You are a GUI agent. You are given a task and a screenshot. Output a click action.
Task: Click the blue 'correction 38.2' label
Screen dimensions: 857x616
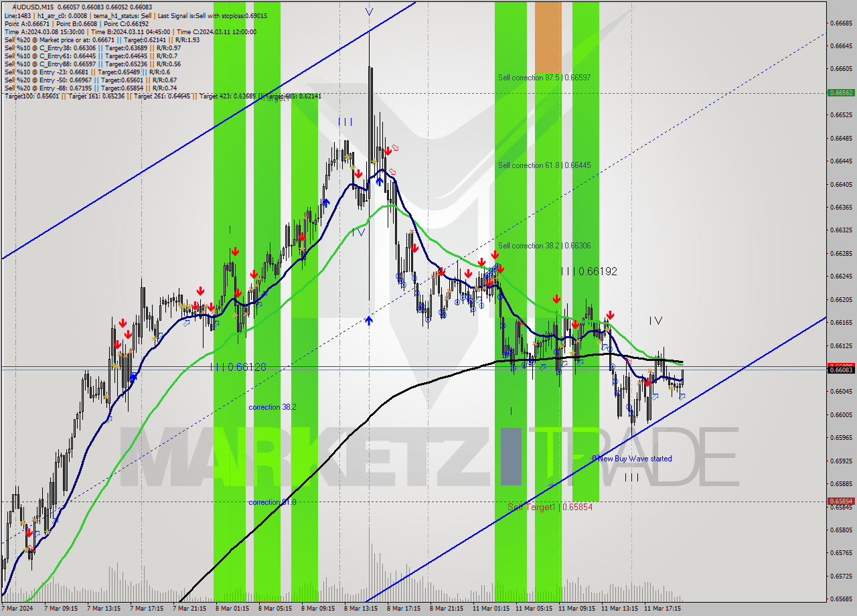pos(272,407)
